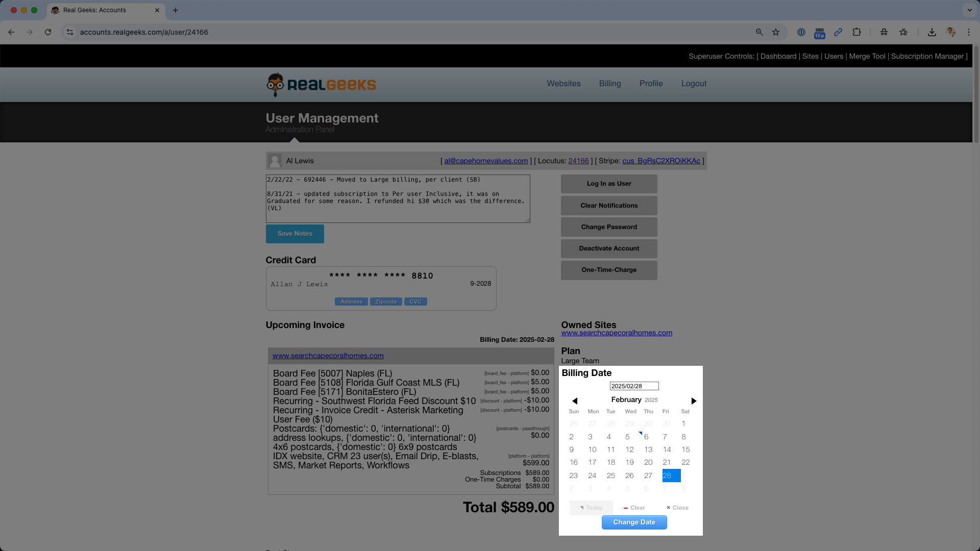Image resolution: width=980 pixels, height=551 pixels.
Task: Go to next month in calendar
Action: [x=694, y=401]
